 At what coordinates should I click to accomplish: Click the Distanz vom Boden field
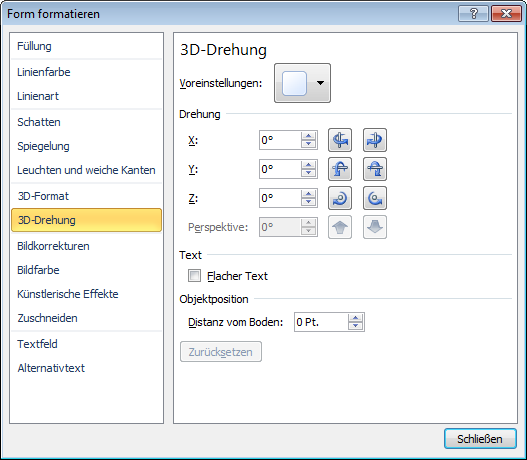tap(321, 322)
